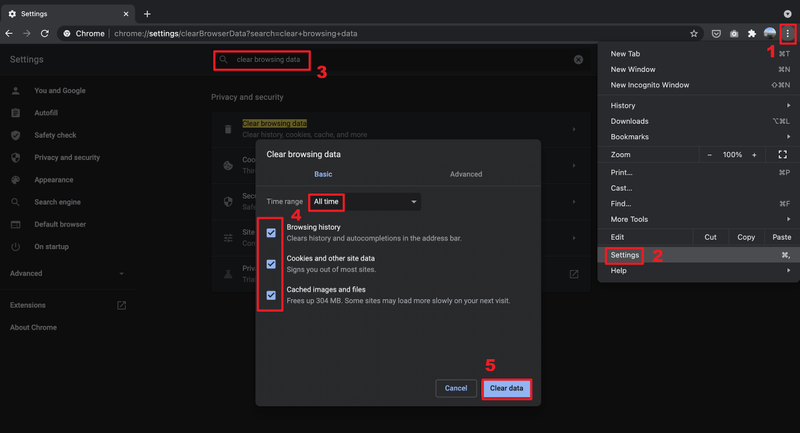Expand the More Tools submenu
Image resolution: width=800 pixels, height=433 pixels.
click(699, 219)
